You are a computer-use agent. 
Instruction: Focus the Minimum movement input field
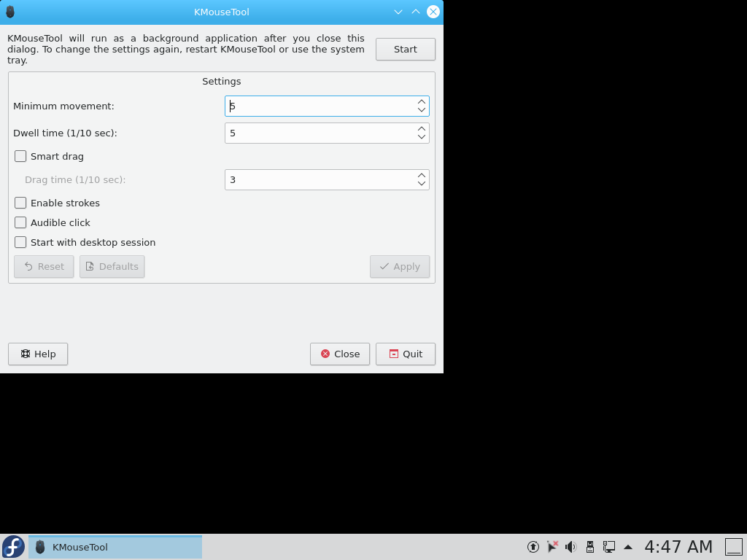coord(327,106)
